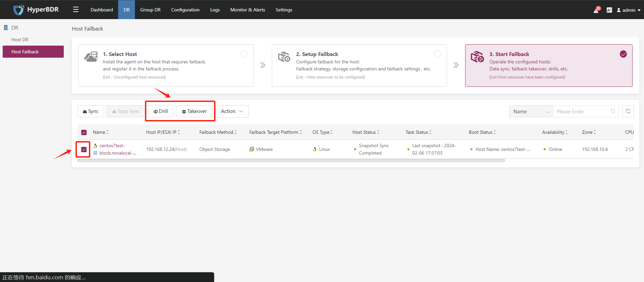Image resolution: width=644 pixels, height=282 pixels.
Task: Click the HyperBDR shield logo
Action: pyautogui.click(x=18, y=10)
